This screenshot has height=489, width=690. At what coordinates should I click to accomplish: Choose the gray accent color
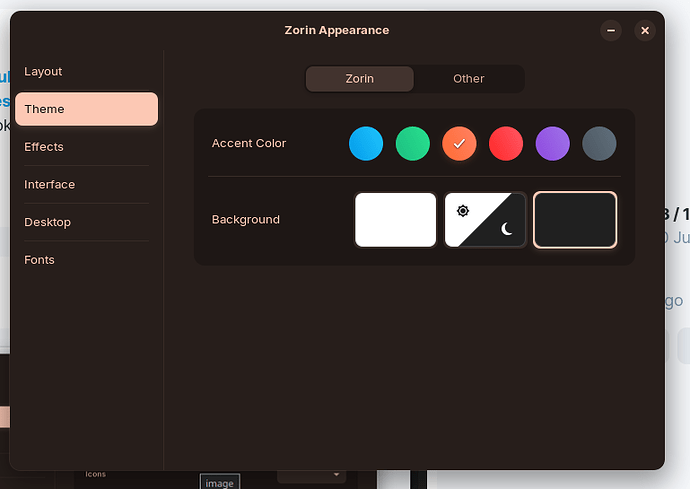[x=599, y=143]
